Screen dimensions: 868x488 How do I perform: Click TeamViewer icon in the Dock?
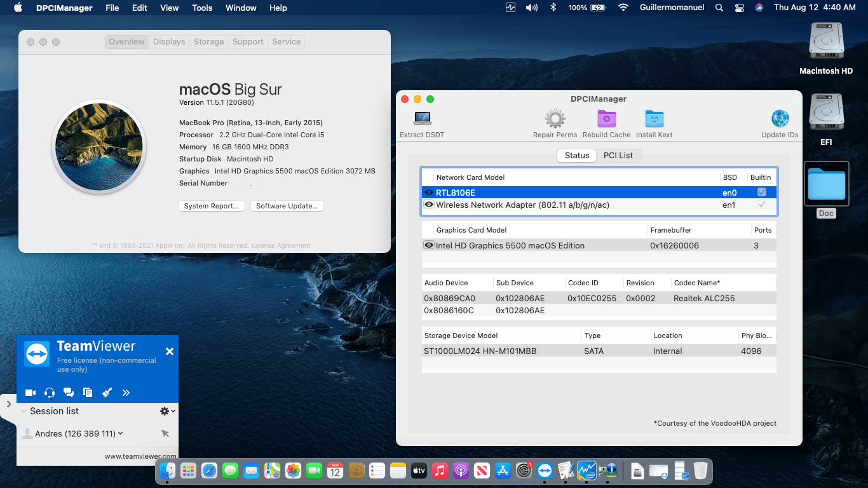coord(545,470)
